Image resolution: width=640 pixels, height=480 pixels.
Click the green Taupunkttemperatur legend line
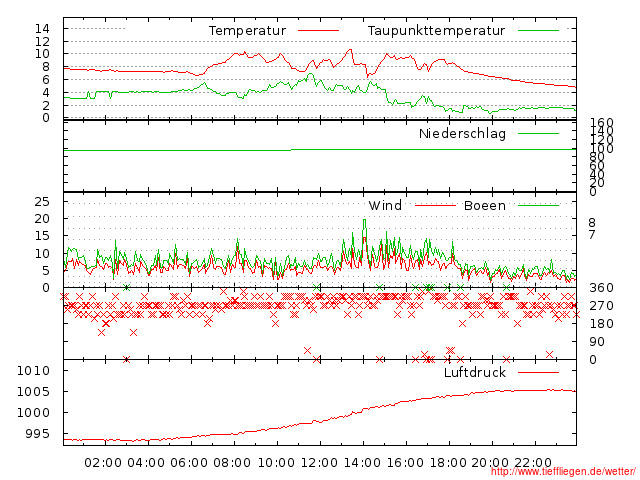(x=538, y=30)
